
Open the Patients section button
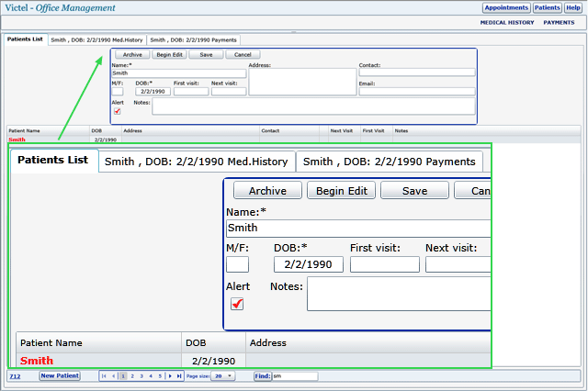coord(548,8)
